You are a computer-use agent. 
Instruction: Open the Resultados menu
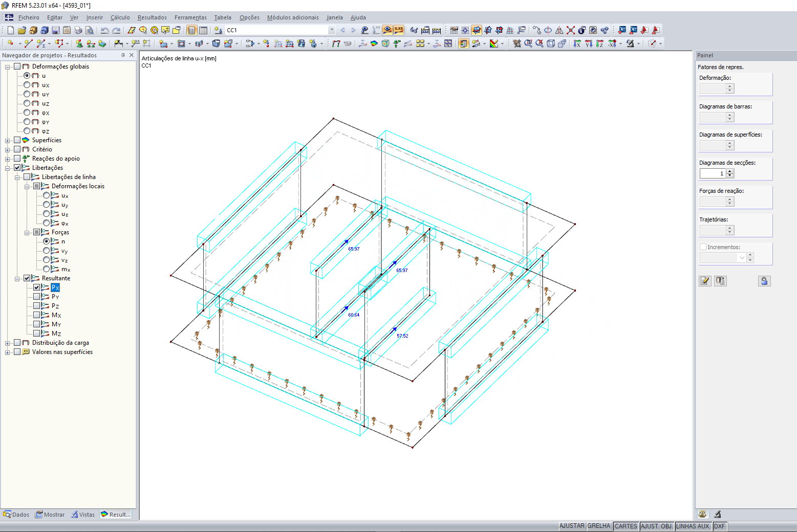click(x=152, y=17)
